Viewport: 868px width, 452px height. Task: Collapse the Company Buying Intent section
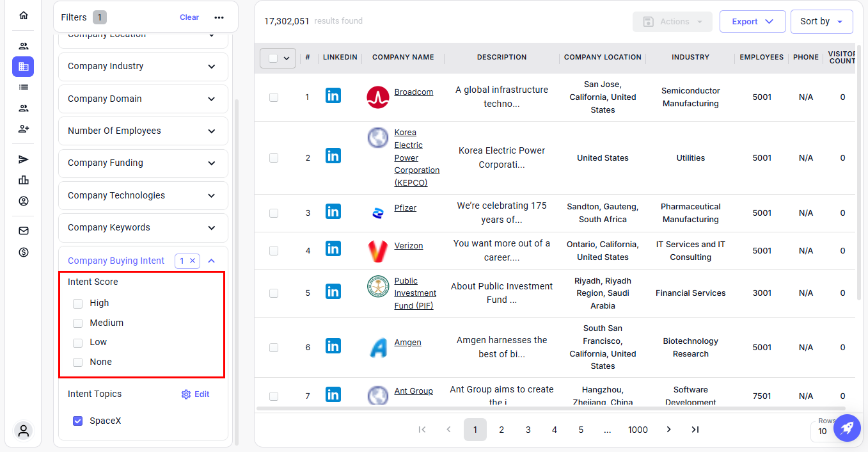(x=212, y=261)
